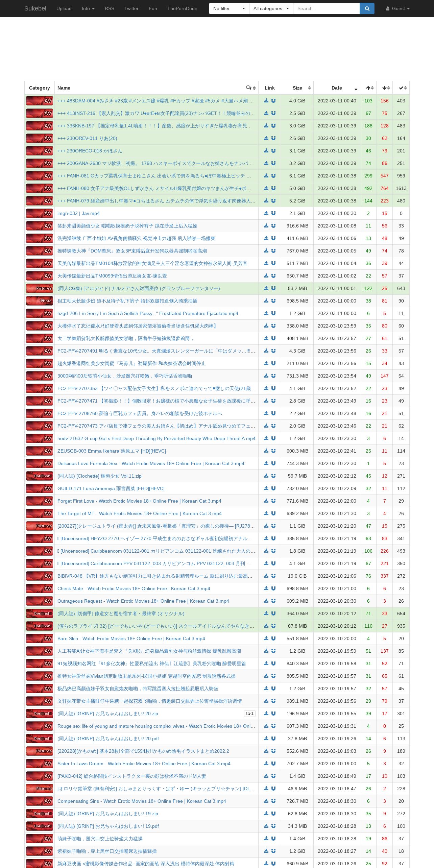
Task: Open ZEUSGB-003 Emma Ikehara [HD][HEVC] entry
Action: [x=112, y=451]
